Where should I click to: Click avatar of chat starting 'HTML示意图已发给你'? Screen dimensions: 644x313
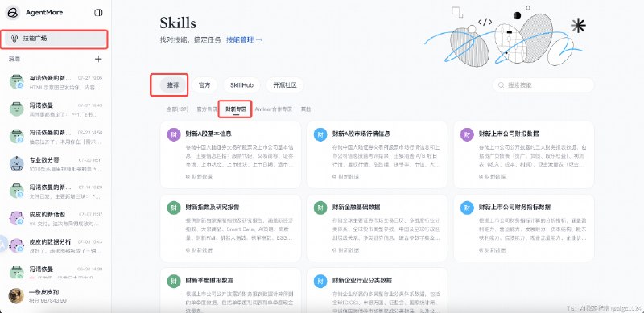point(16,82)
